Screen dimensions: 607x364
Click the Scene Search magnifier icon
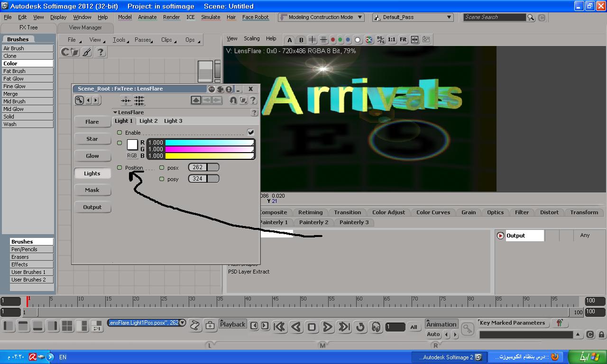pyautogui.click(x=531, y=18)
